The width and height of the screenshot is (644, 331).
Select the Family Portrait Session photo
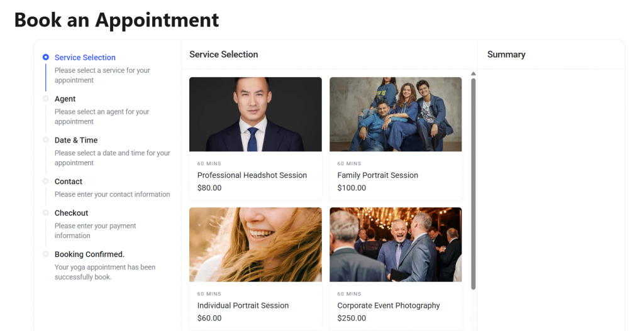(396, 114)
